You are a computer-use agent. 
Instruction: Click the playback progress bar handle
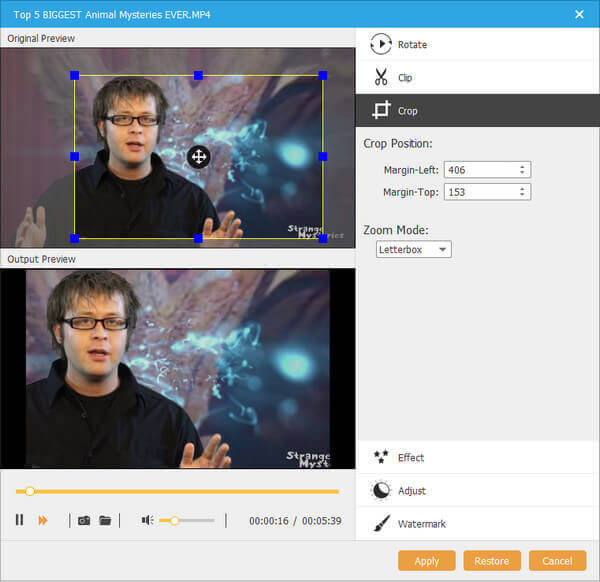coord(30,491)
